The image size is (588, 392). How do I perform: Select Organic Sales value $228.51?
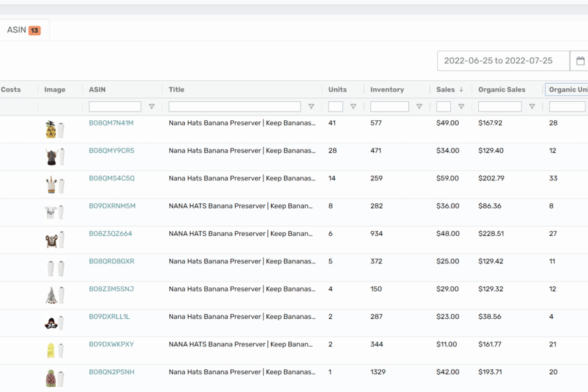(x=491, y=234)
